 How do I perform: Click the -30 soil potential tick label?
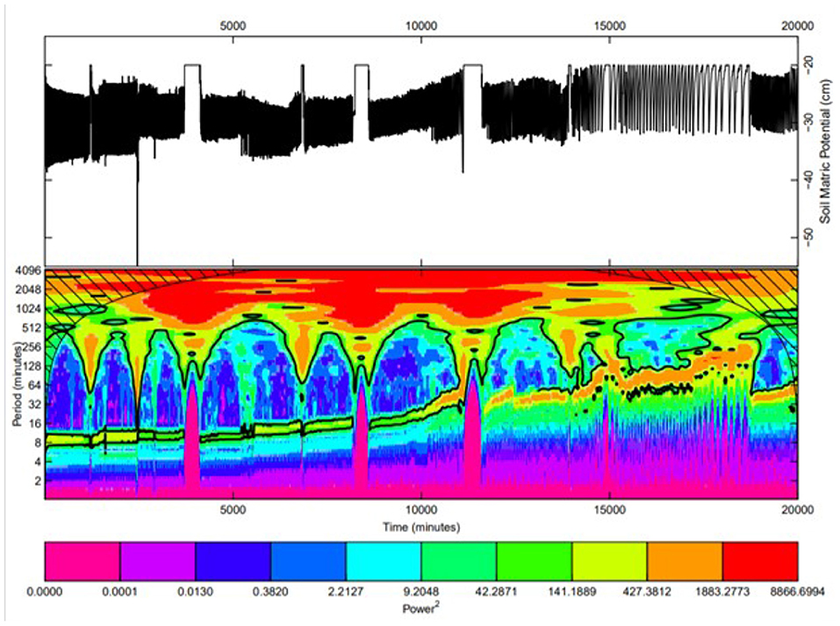[x=809, y=122]
